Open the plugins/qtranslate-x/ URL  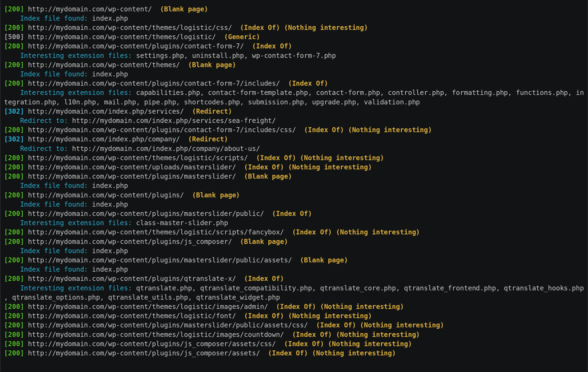132,279
